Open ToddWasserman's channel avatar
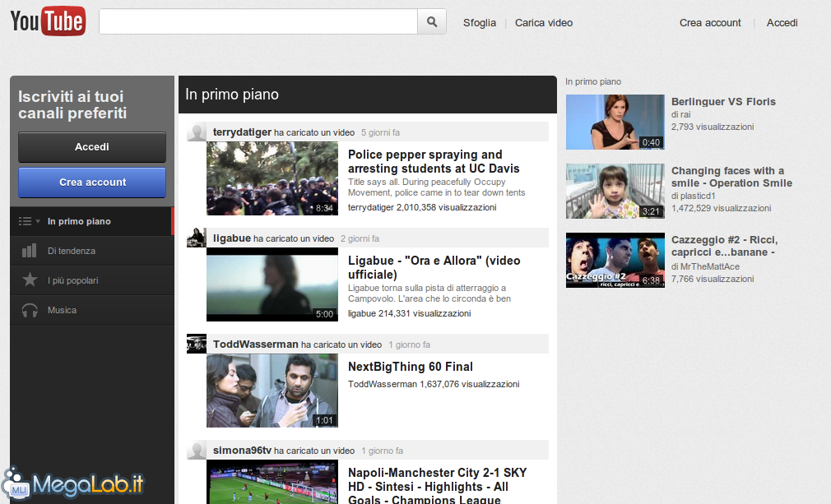This screenshot has height=504, width=831. 197,344
